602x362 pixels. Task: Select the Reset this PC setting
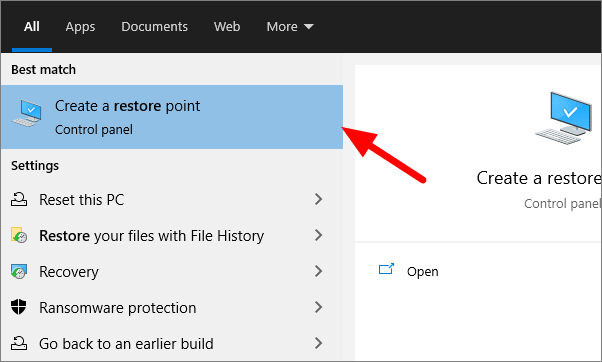tap(172, 200)
